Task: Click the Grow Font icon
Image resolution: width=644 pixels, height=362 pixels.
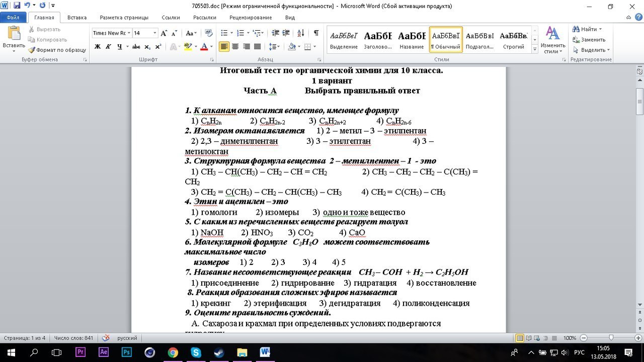Action: 164,33
